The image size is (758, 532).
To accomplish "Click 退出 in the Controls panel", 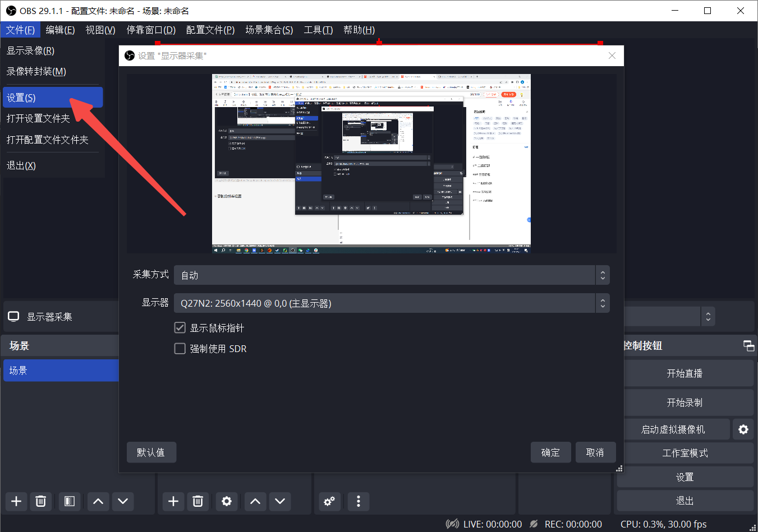I will tap(685, 501).
